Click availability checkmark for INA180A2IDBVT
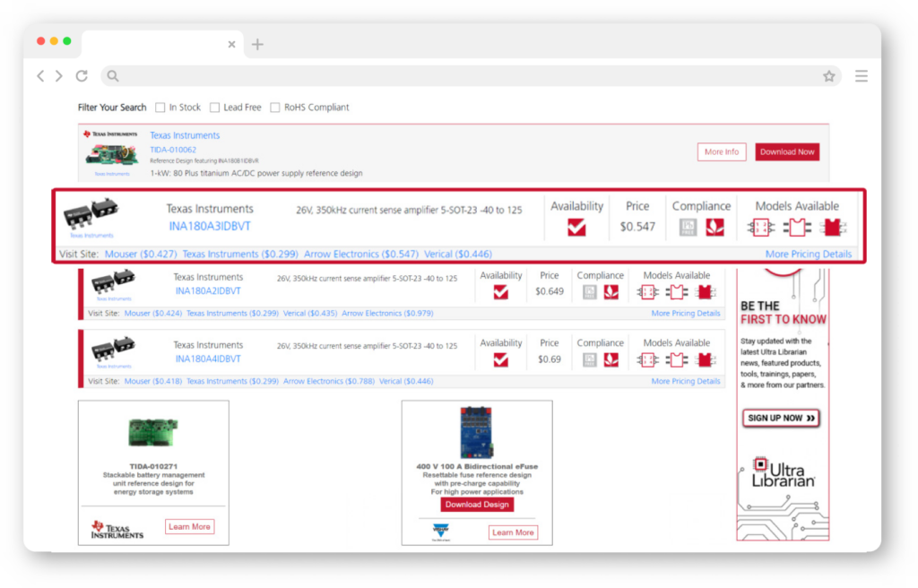 click(x=500, y=291)
